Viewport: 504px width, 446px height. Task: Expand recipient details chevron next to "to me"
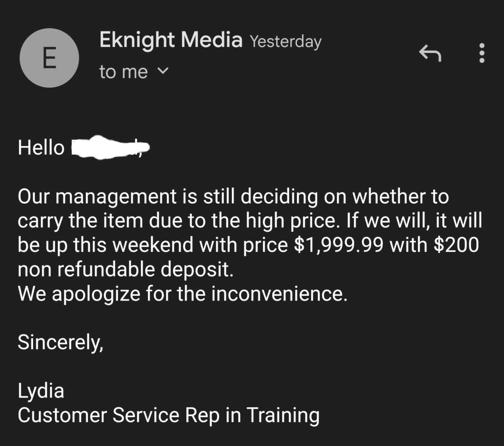pos(163,71)
